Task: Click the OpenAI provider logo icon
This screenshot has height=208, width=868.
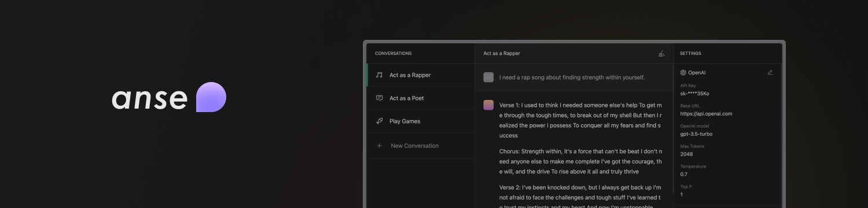Action: (x=683, y=73)
